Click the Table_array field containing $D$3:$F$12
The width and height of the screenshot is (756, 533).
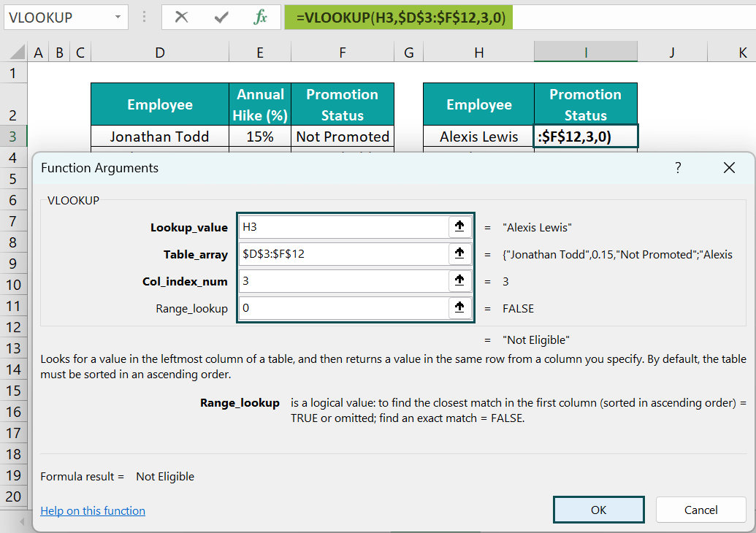[343, 253]
